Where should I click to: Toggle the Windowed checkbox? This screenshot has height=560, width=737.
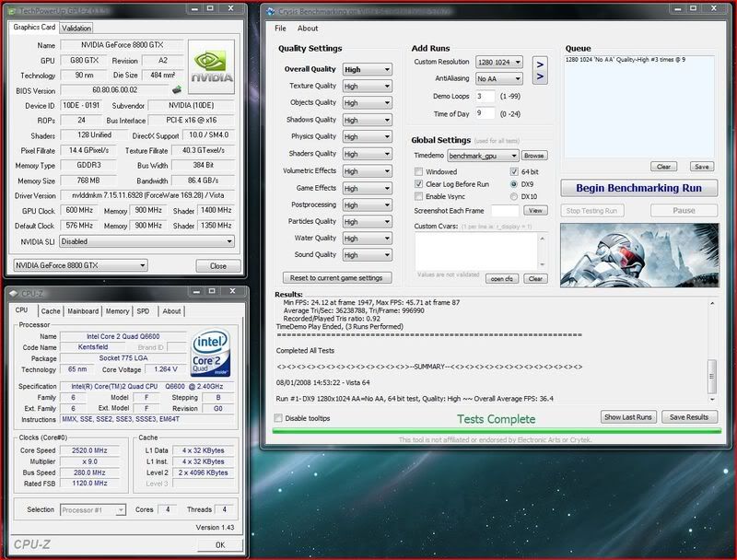tap(418, 171)
